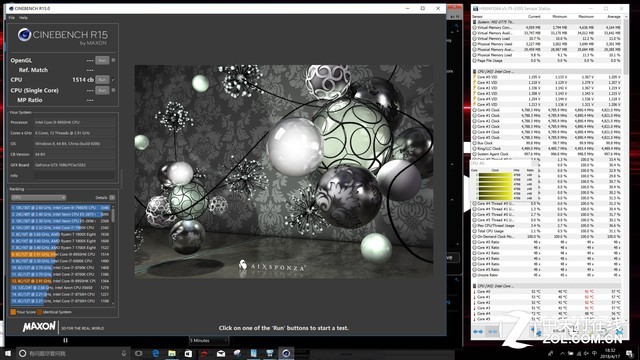The image size is (640, 360).
Task: Open the Mail app from the taskbar
Action: [x=221, y=353]
